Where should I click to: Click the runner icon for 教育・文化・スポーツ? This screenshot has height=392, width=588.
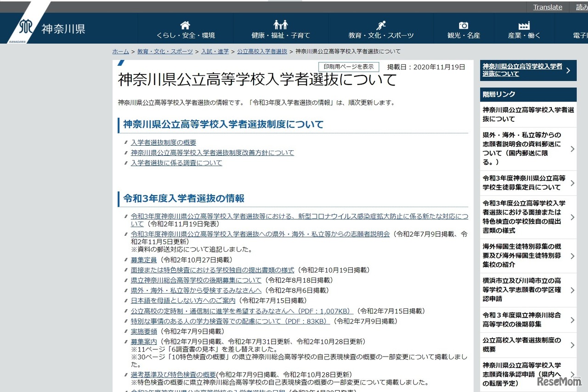[x=381, y=25]
